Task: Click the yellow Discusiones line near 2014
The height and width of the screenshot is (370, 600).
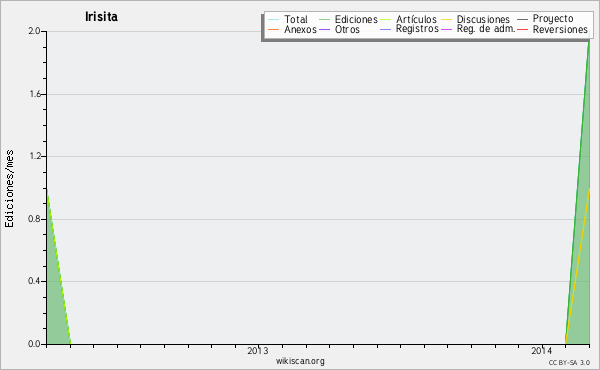Action: 577,266
